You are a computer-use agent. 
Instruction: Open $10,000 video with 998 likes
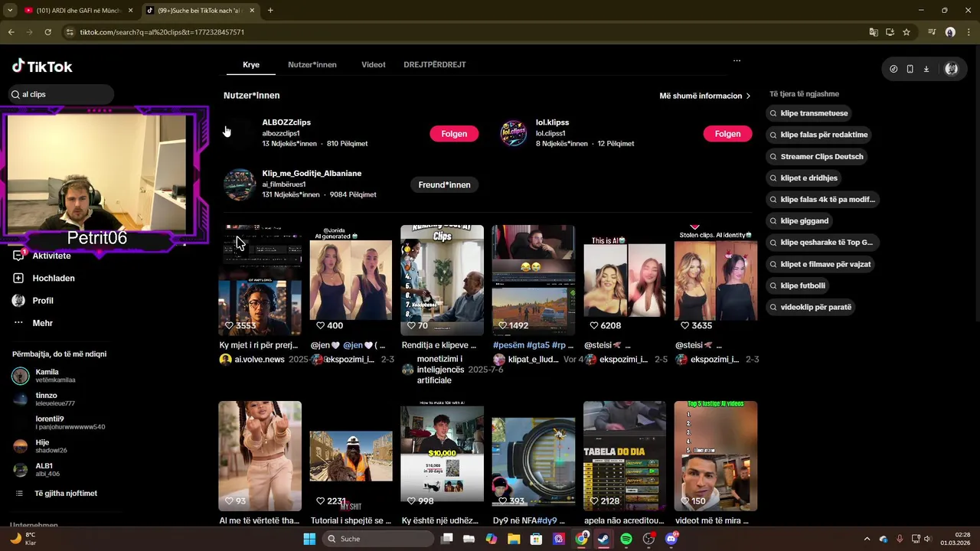point(443,456)
